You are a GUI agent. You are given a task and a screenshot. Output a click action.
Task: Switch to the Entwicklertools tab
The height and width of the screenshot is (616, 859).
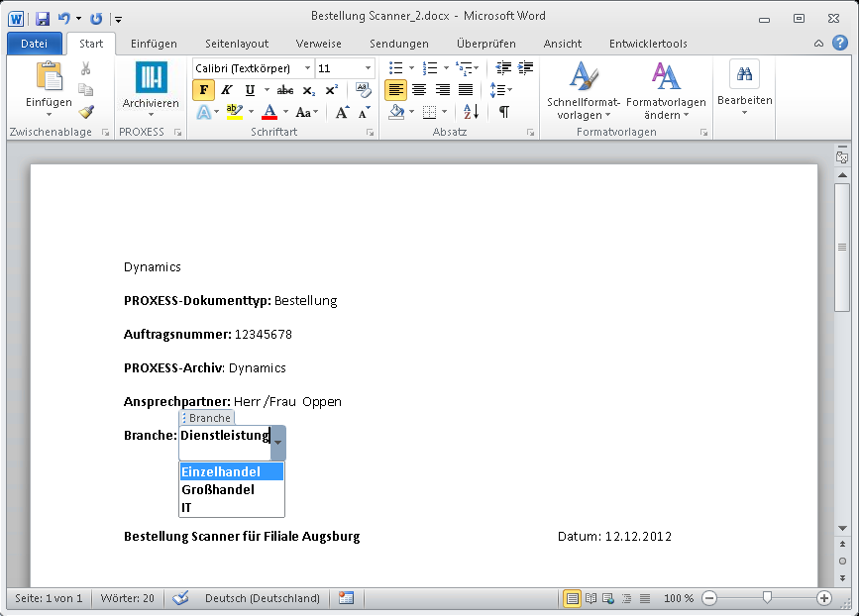coord(648,44)
